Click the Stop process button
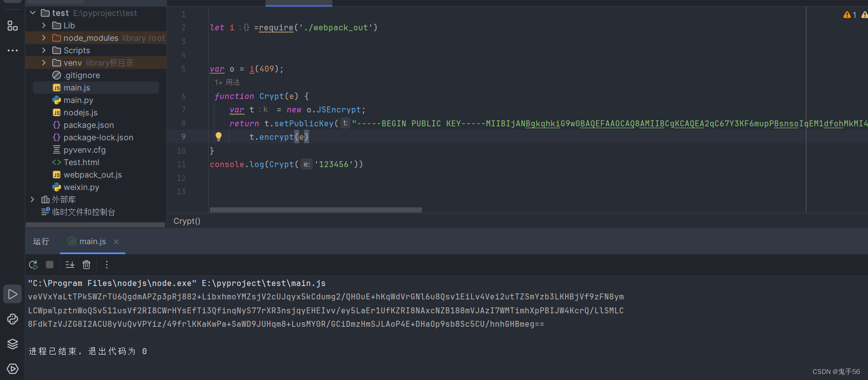The height and width of the screenshot is (380, 868). click(x=50, y=265)
